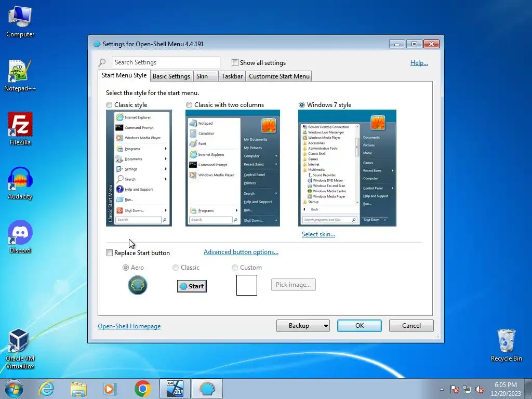Launch Windows Media Player from the taskbar
532x399 pixels.
(110, 389)
